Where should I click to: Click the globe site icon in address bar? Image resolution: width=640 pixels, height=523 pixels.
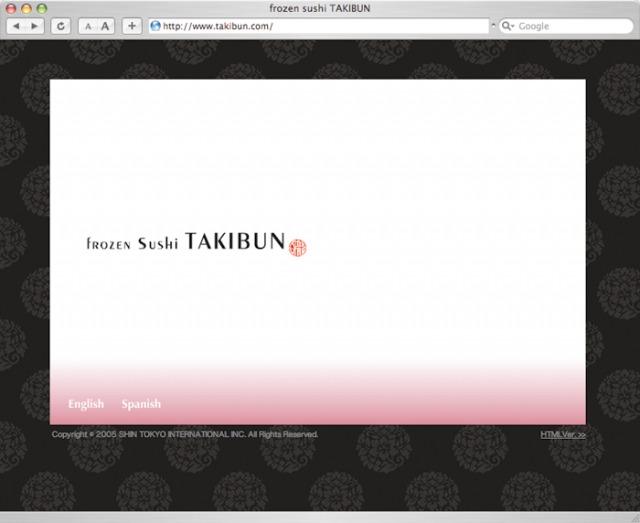point(155,26)
